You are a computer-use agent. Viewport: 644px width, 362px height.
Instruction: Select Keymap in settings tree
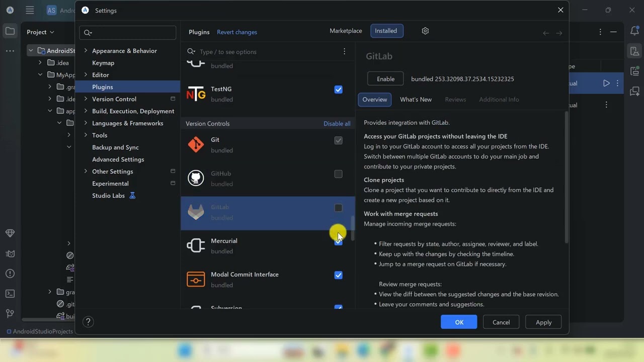point(103,63)
